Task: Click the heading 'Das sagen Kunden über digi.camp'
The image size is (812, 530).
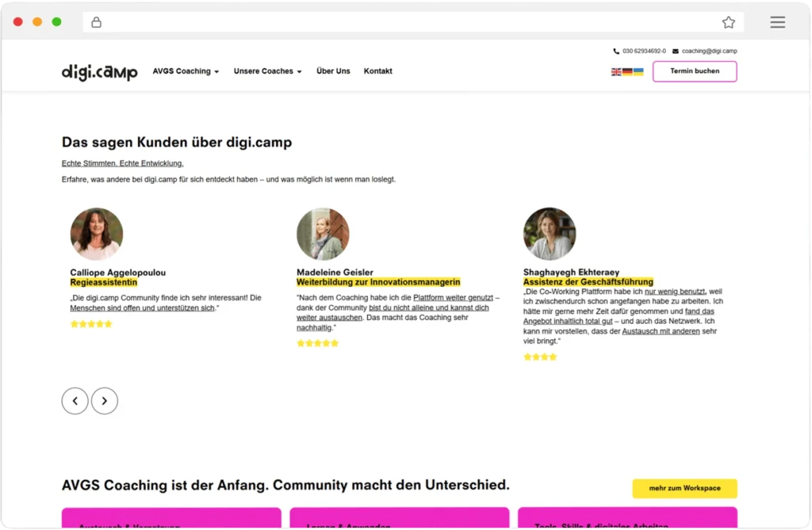Action: [x=177, y=143]
